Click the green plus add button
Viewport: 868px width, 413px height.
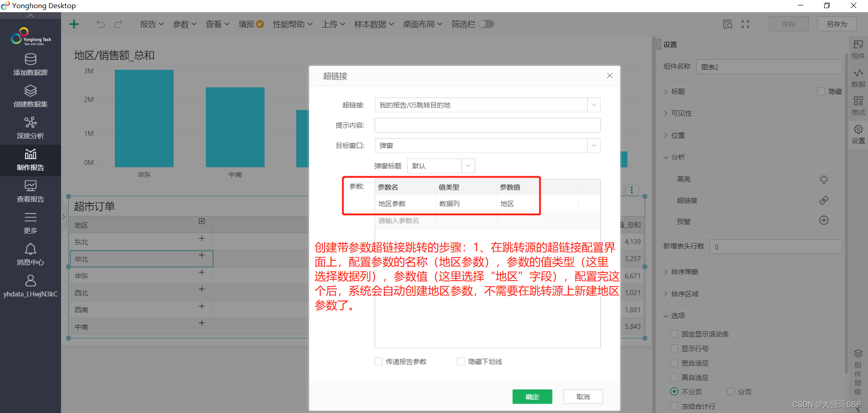pos(74,24)
